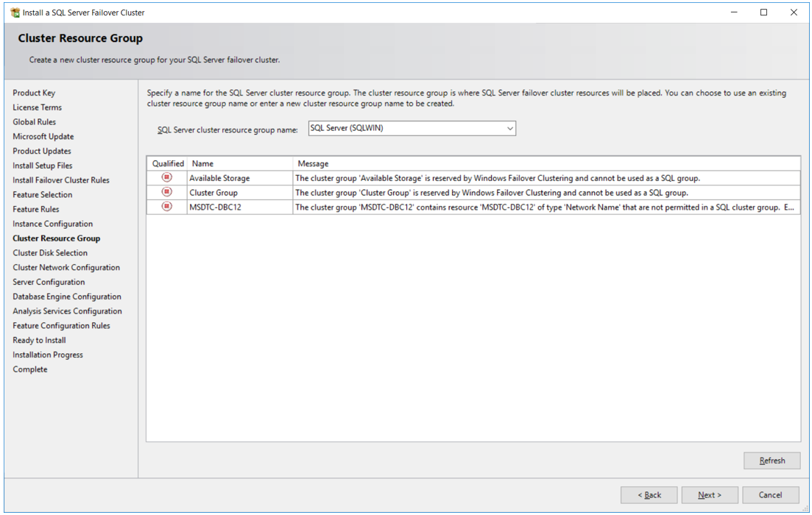This screenshot has width=812, height=515.
Task: Open the Install Failover Cluster Rules step
Action: (x=61, y=180)
